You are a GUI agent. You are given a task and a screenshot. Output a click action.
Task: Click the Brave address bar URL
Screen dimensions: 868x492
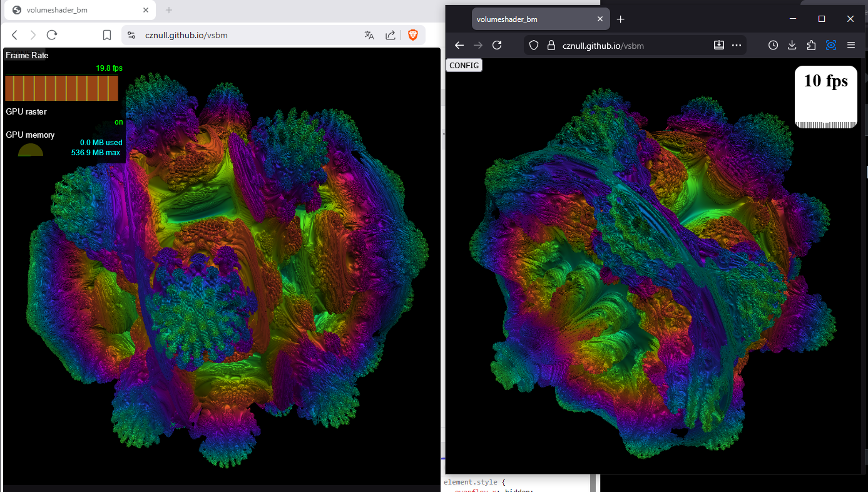[186, 35]
